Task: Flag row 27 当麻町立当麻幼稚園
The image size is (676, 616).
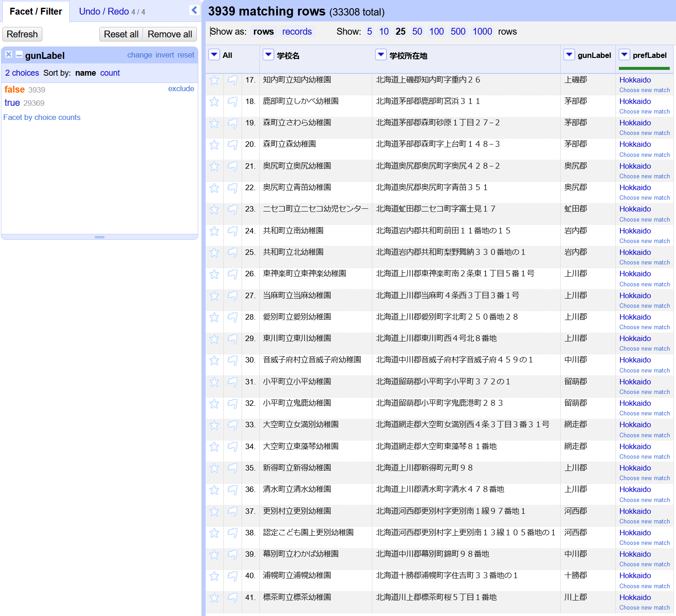Action: [x=232, y=296]
